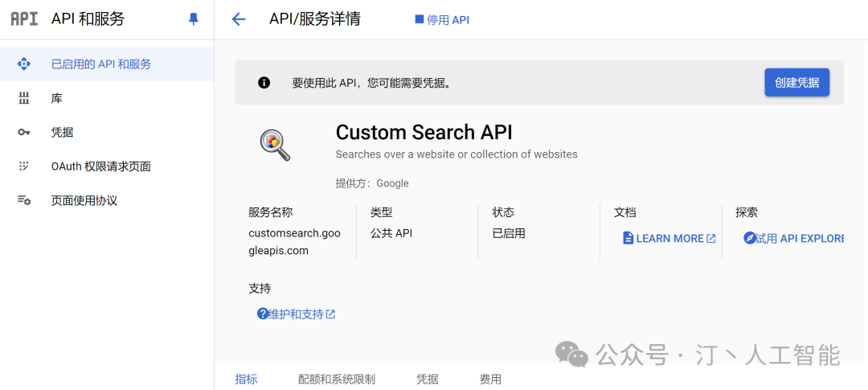868x390 pixels.
Task: Click the 提供方：Google text
Action: (372, 183)
